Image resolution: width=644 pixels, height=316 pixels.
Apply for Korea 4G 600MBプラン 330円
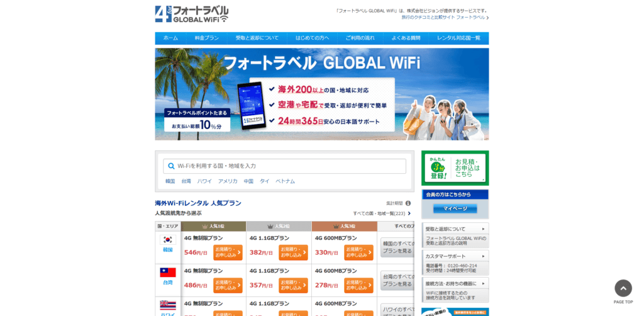point(359,252)
